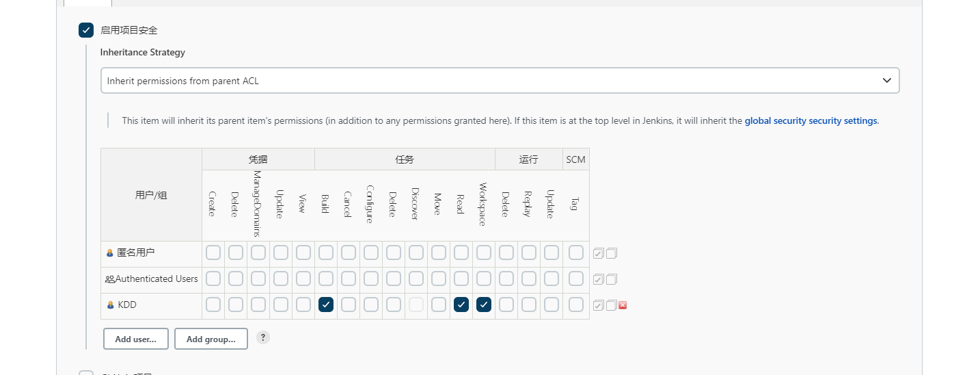This screenshot has height=375, width=980.
Task: Click unselect-all icon in the 匿名用户 row
Action: pos(612,253)
